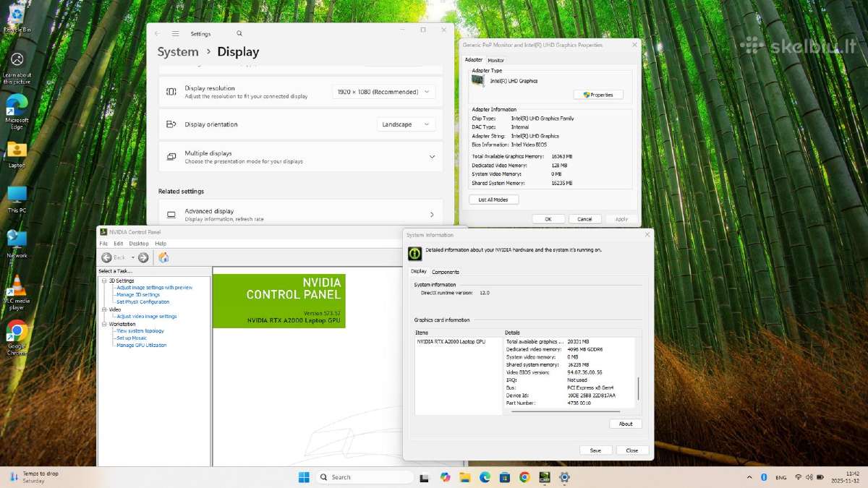The height and width of the screenshot is (488, 868).
Task: Select the Network desktop icon
Action: tap(17, 244)
